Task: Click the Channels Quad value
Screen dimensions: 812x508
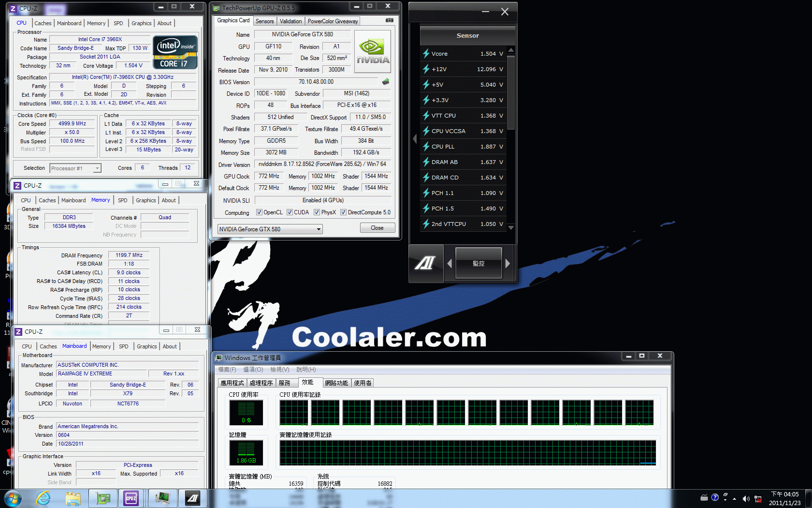Action: click(165, 218)
